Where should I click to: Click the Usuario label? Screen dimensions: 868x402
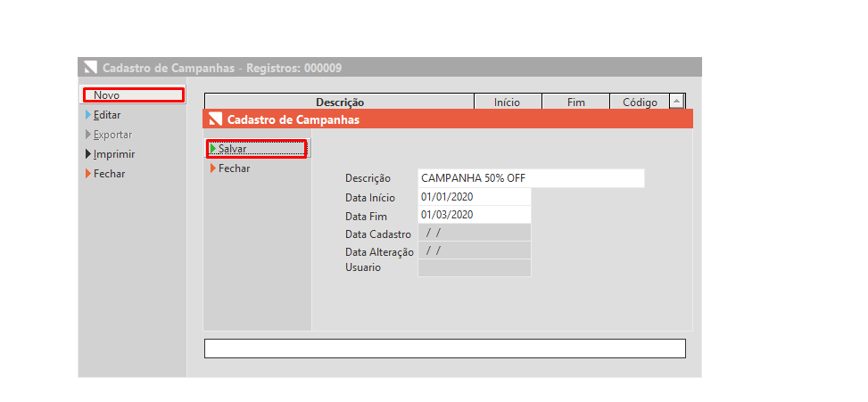(362, 267)
